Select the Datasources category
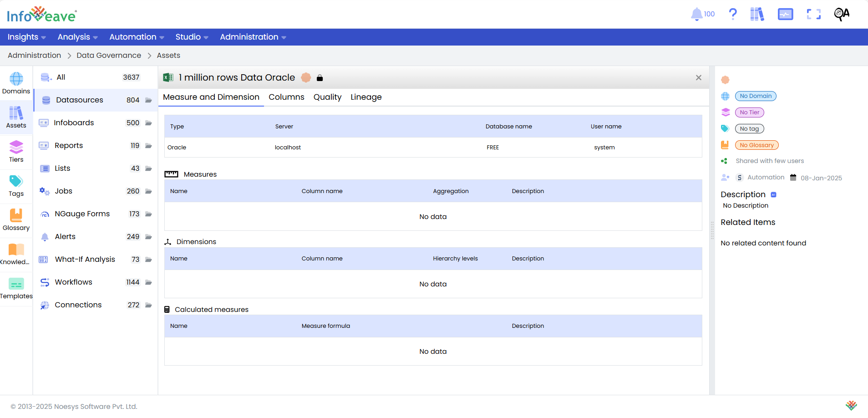 click(x=96, y=100)
